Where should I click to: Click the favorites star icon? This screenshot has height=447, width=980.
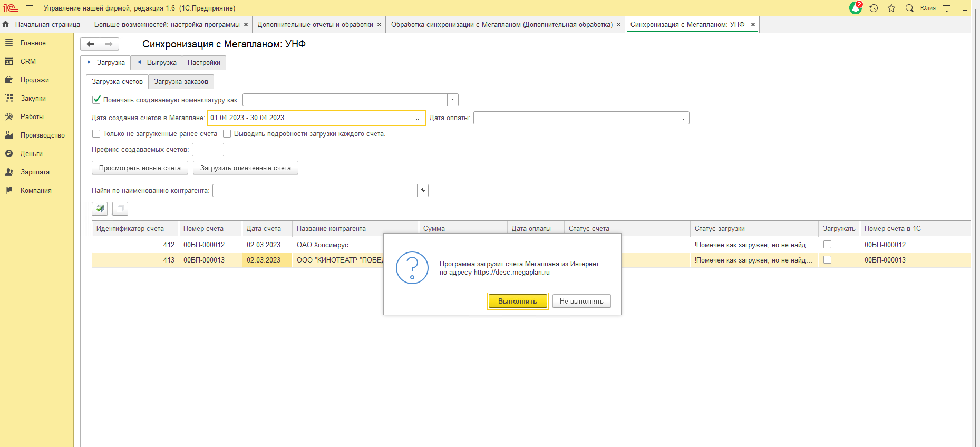point(891,8)
